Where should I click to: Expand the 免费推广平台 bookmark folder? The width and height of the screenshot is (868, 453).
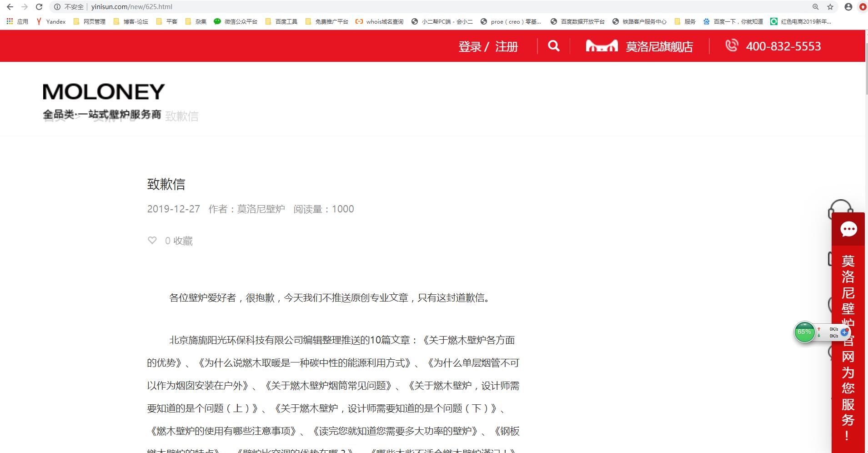pos(327,21)
